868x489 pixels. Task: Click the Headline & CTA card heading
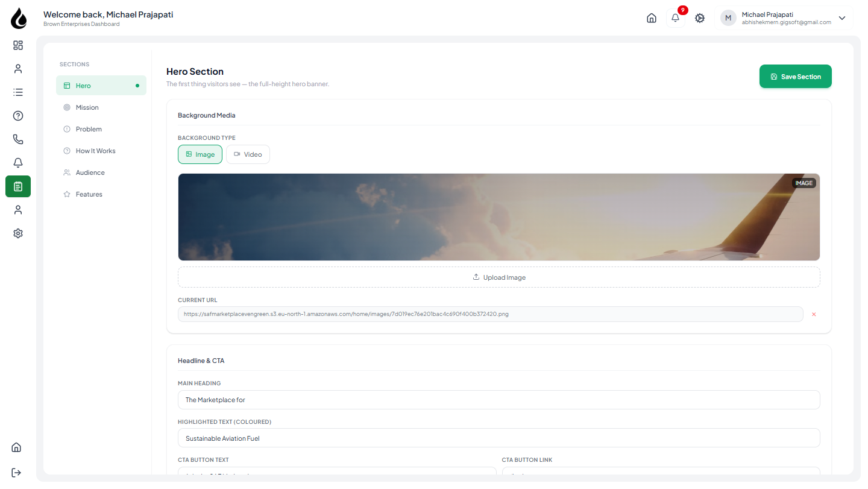[x=201, y=361]
